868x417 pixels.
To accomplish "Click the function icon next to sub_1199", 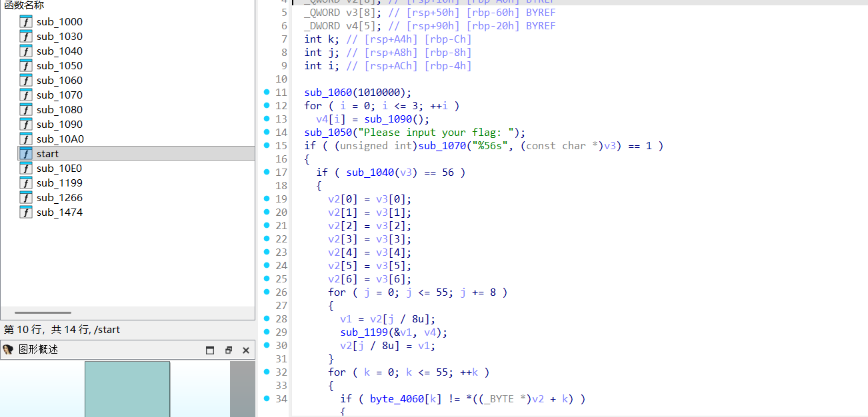I will click(x=26, y=183).
